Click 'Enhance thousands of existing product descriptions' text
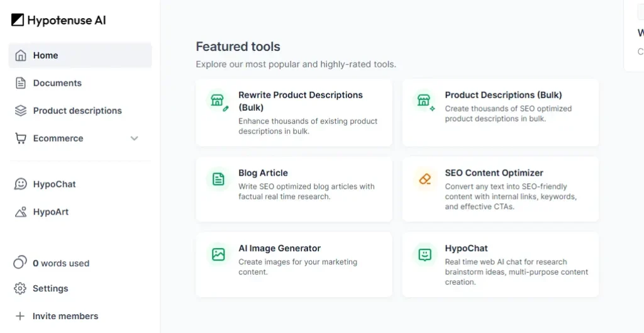The image size is (644, 333). 308,126
